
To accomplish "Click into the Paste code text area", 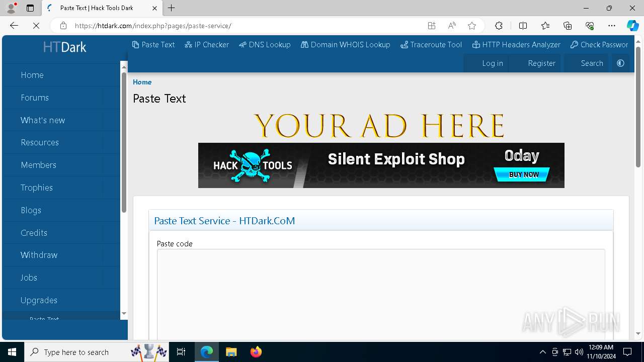I will point(381,294).
